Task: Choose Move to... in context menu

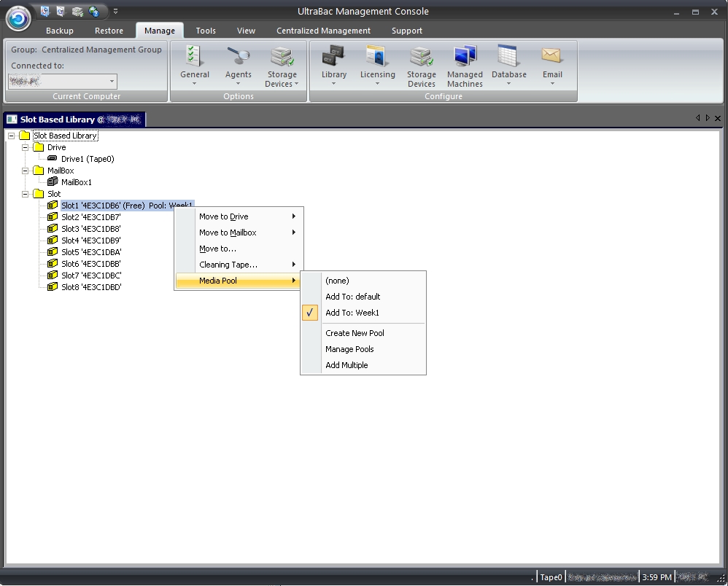Action: (239, 249)
